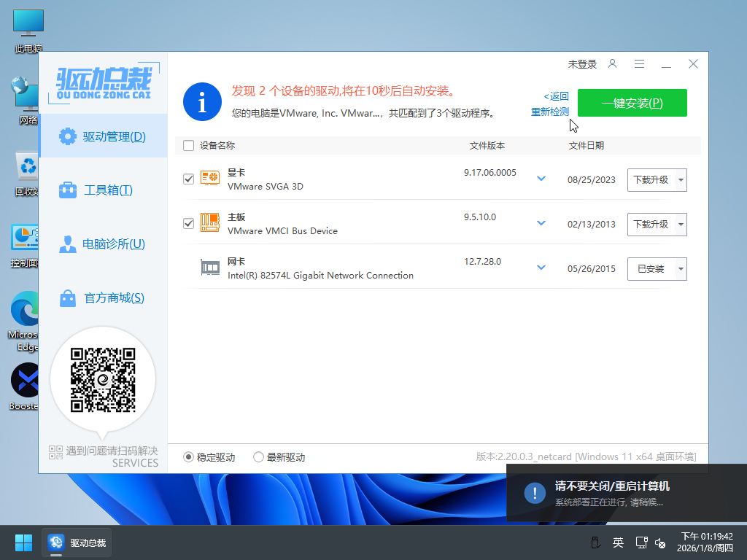Viewport: 747px width, 560px height.
Task: Open the 下载升级 dropdown for 主板 driver
Action: click(x=681, y=225)
